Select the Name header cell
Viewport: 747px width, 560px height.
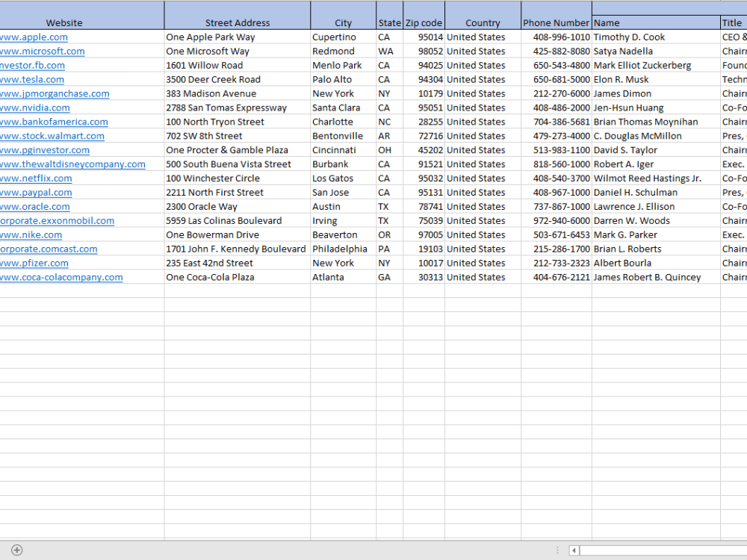[x=656, y=23]
